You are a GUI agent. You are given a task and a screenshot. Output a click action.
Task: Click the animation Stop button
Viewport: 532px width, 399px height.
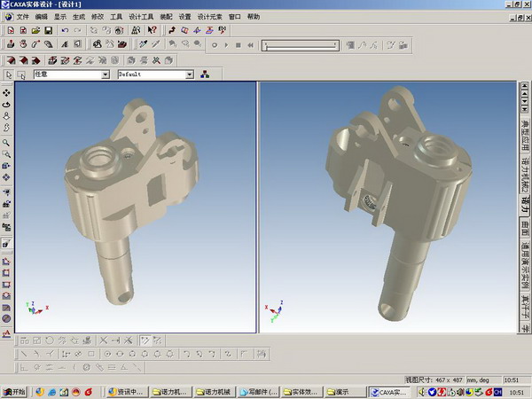click(238, 44)
